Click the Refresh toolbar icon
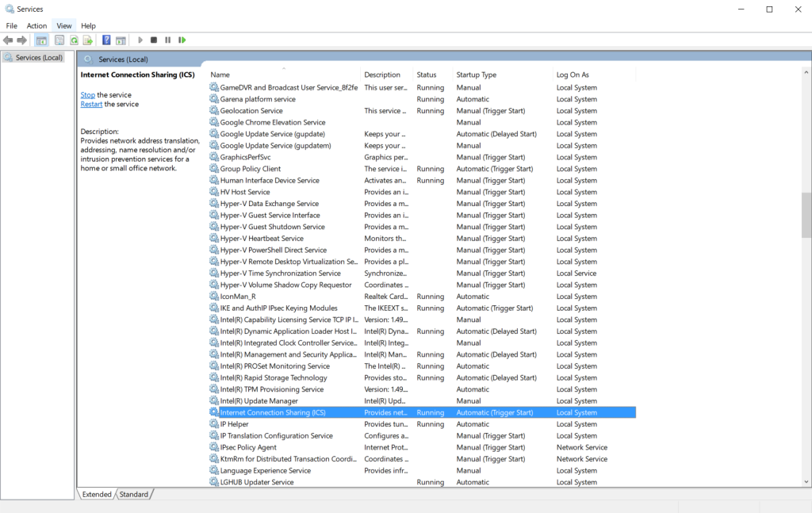Screen dimensions: 812x513 [74, 40]
